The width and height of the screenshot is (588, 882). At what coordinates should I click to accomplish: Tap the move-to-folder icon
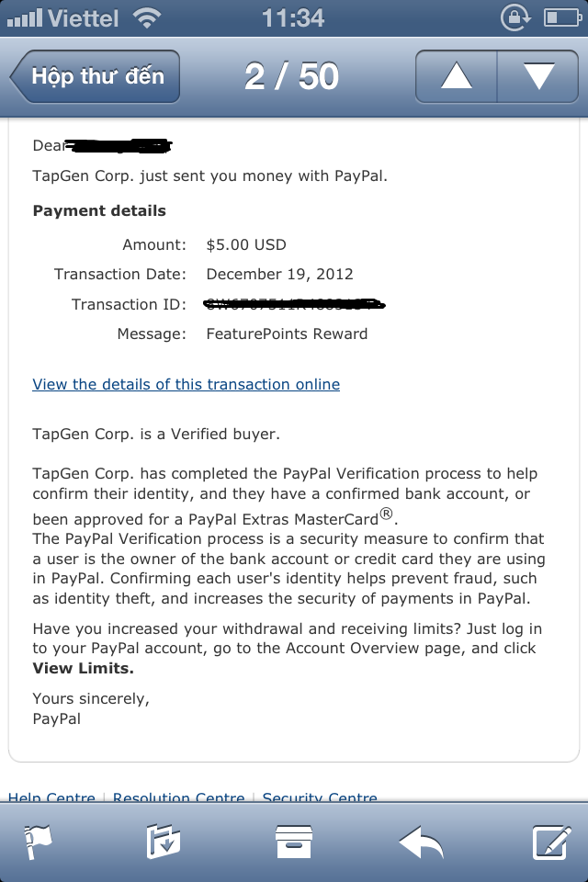click(164, 842)
